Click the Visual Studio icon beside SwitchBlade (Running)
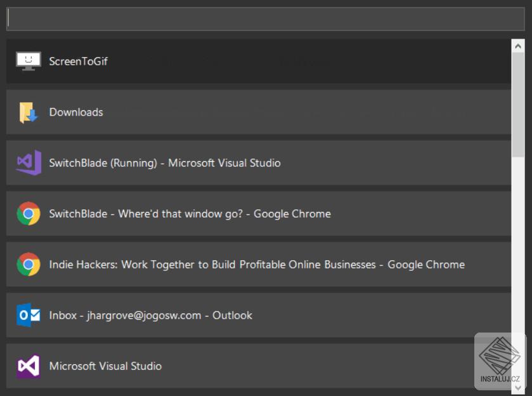Image resolution: width=532 pixels, height=396 pixels. [29, 163]
